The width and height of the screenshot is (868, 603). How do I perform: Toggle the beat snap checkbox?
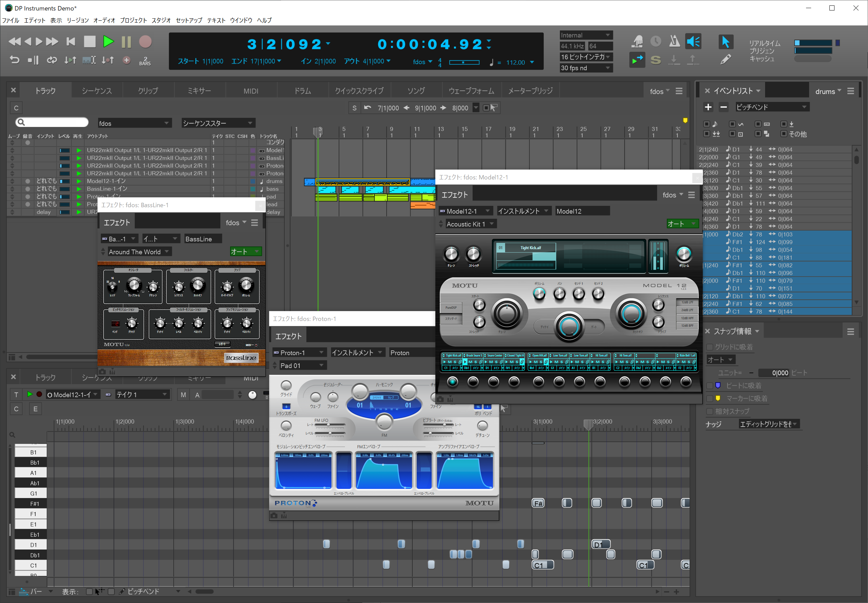tap(710, 386)
